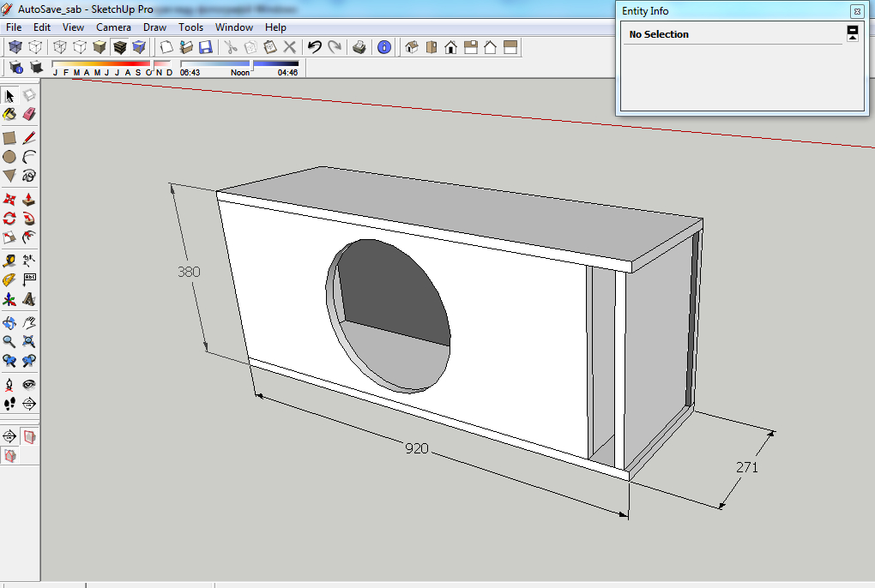The width and height of the screenshot is (875, 588).
Task: Open the View menu
Action: point(73,27)
